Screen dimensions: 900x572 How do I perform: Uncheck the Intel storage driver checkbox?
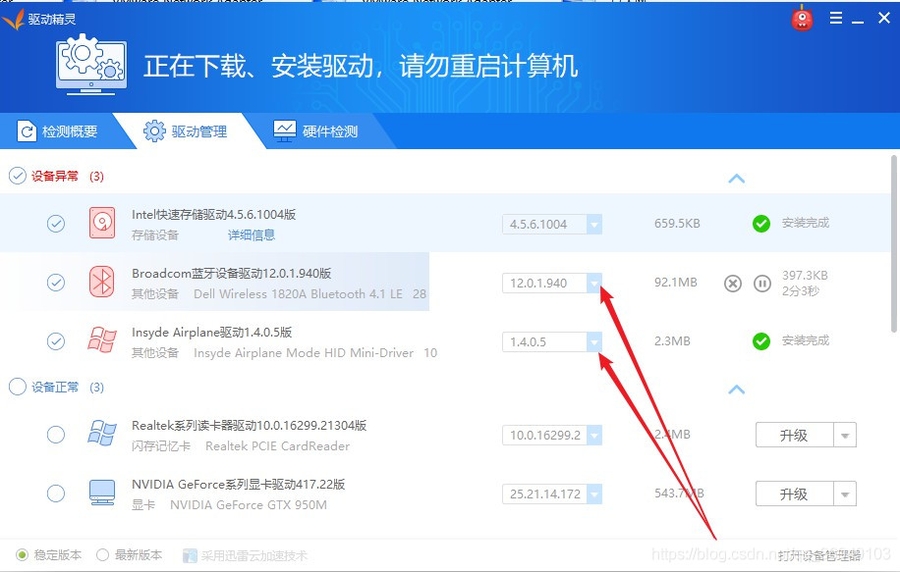[x=56, y=223]
